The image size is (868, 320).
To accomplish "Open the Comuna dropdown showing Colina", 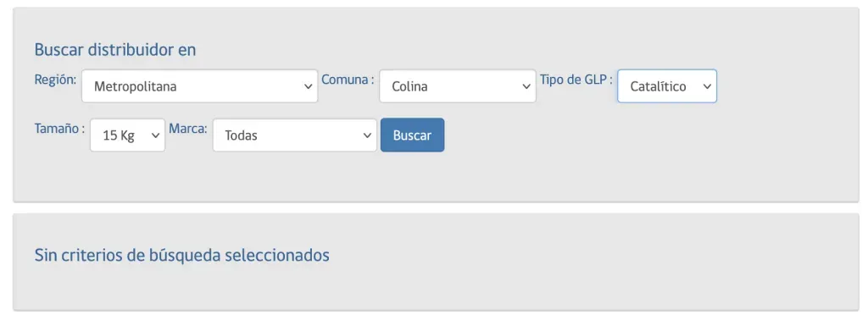I will point(457,86).
